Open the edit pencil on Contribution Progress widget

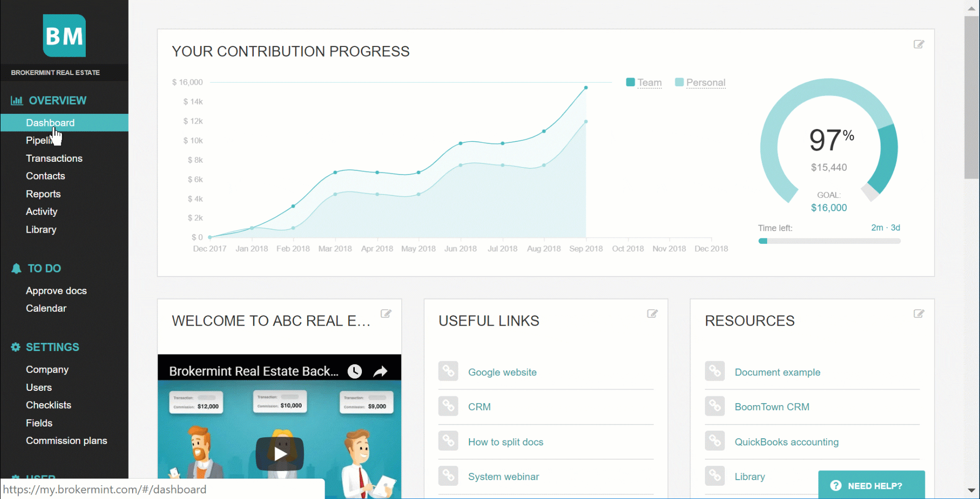coord(918,44)
